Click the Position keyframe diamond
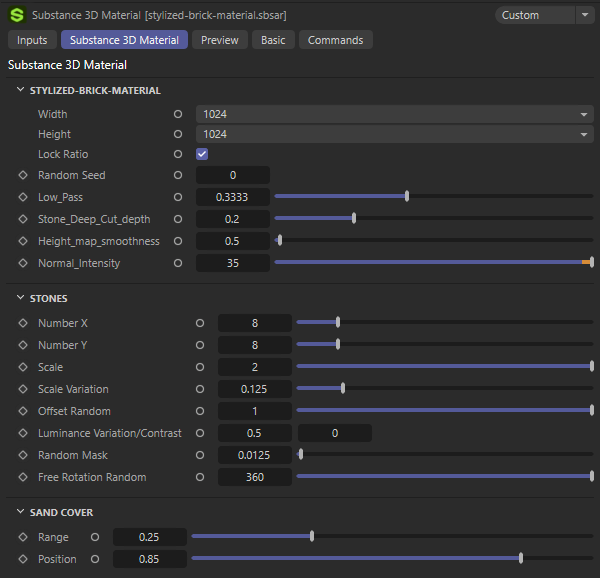Viewport: 600px width, 578px height. [x=23, y=559]
